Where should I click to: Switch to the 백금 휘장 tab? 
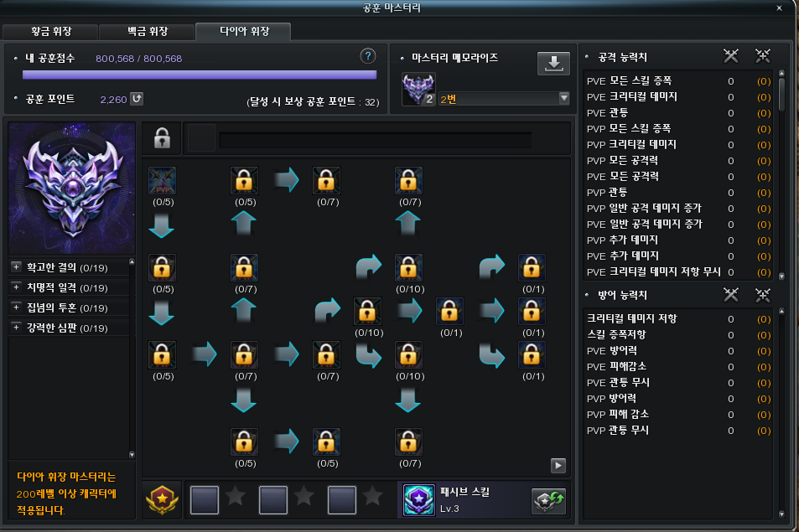point(147,31)
